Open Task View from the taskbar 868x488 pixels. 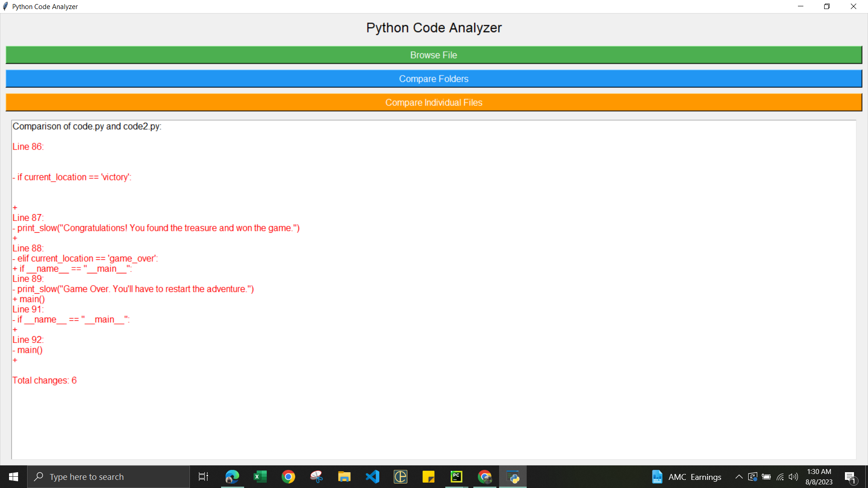click(x=203, y=477)
